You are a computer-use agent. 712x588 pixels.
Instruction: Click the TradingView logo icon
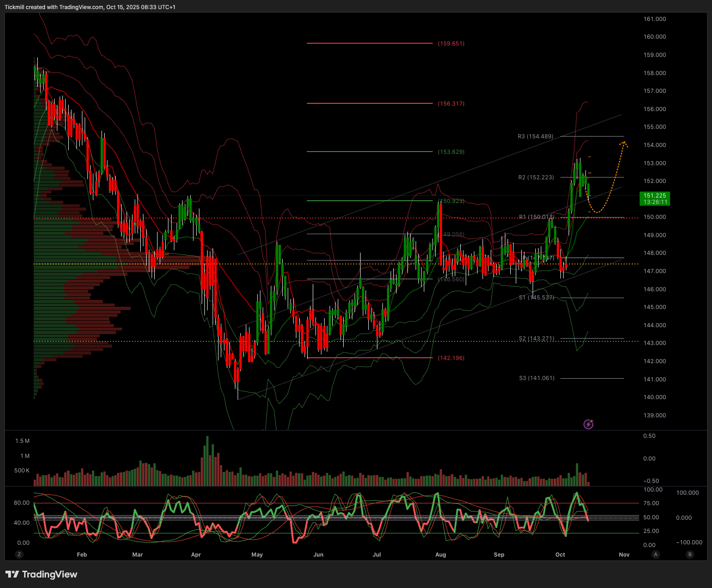[x=12, y=574]
